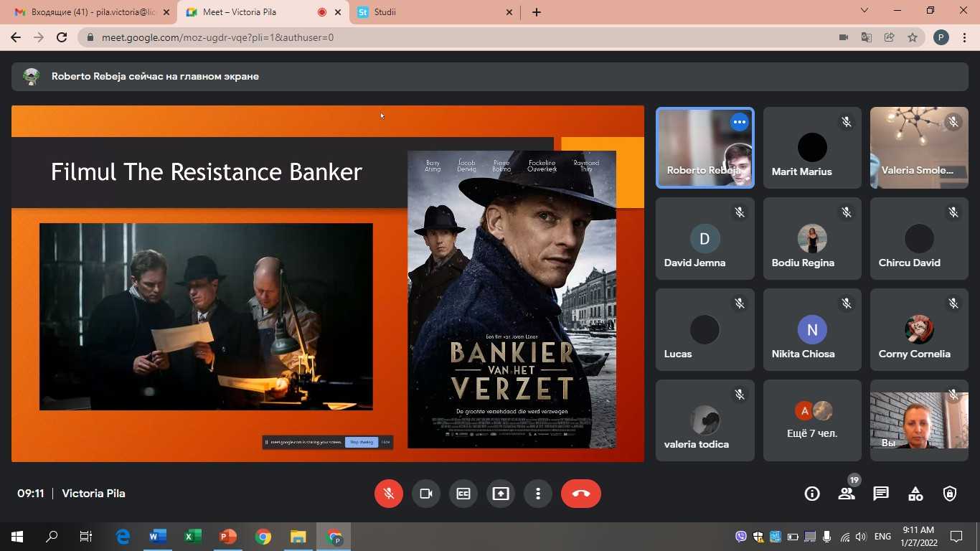Turn on closed captions (CC)
The height and width of the screenshot is (551, 980).
pos(463,494)
